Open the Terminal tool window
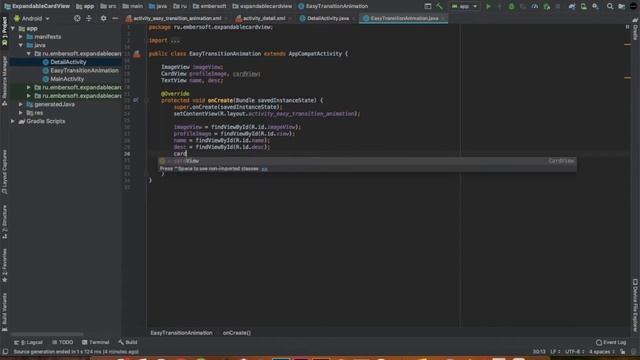The width and height of the screenshot is (640, 360). (x=96, y=342)
